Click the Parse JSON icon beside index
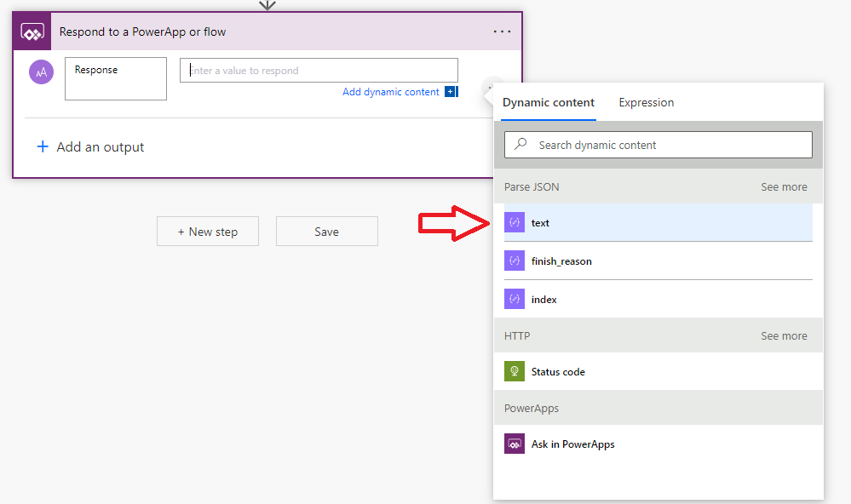Screen dimensions: 851x504 pos(515,299)
